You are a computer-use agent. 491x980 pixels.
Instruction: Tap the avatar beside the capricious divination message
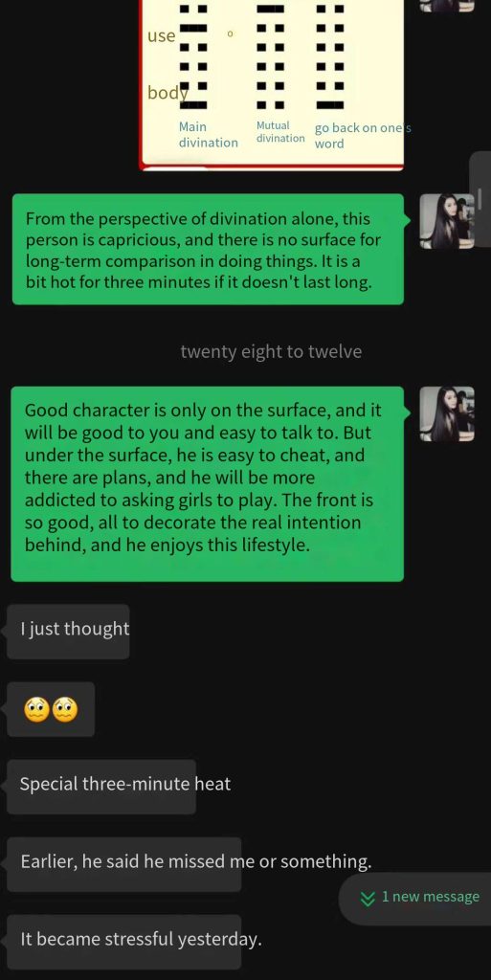[x=447, y=221]
